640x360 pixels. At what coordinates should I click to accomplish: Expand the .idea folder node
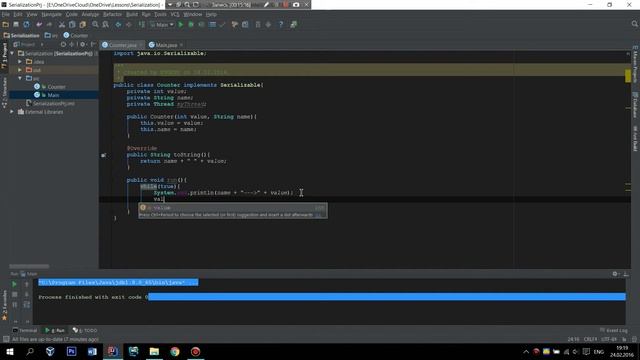click(x=20, y=62)
